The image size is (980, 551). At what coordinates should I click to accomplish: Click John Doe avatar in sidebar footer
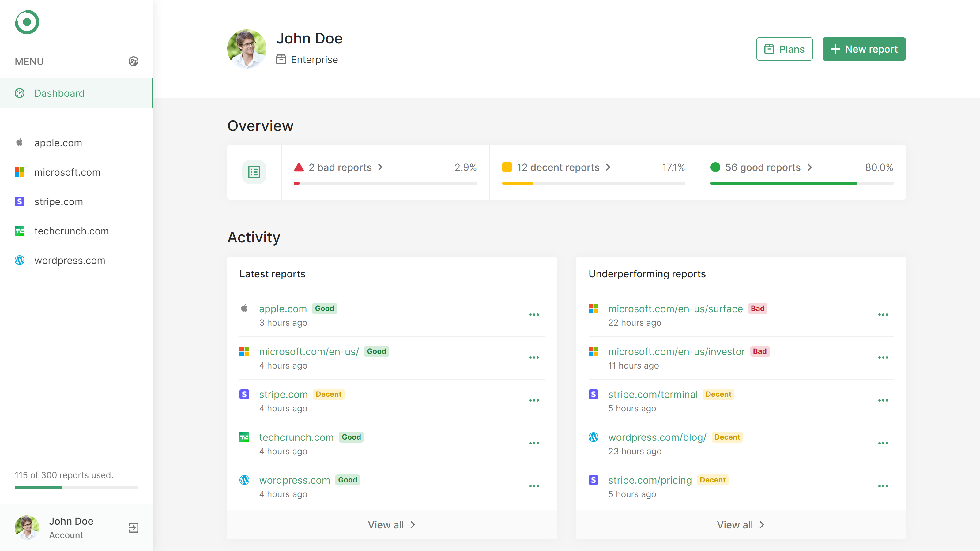[27, 527]
